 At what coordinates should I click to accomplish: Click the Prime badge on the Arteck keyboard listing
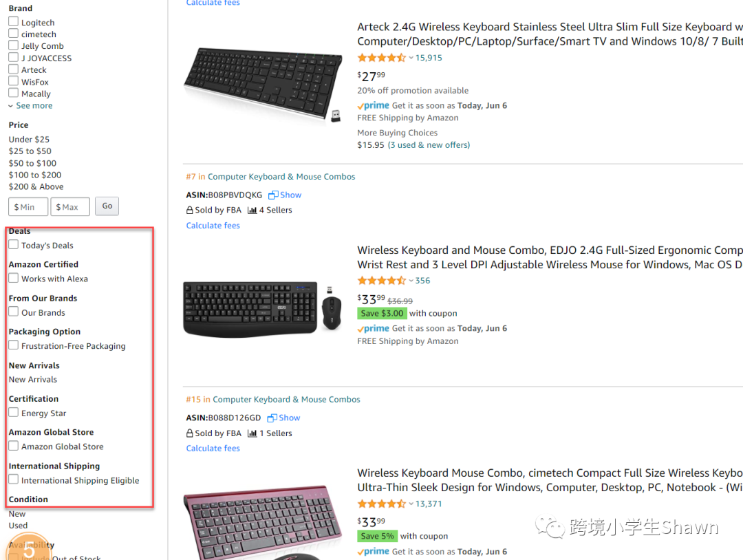point(374,106)
